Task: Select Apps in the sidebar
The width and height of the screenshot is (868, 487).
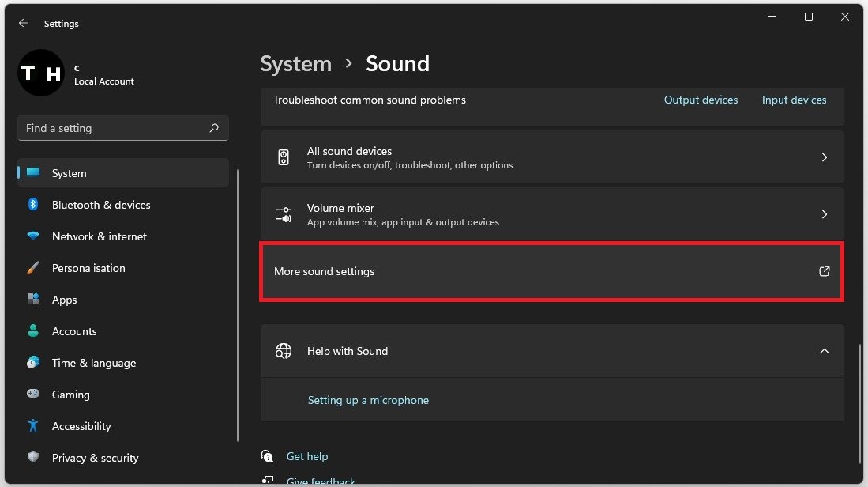Action: point(65,300)
